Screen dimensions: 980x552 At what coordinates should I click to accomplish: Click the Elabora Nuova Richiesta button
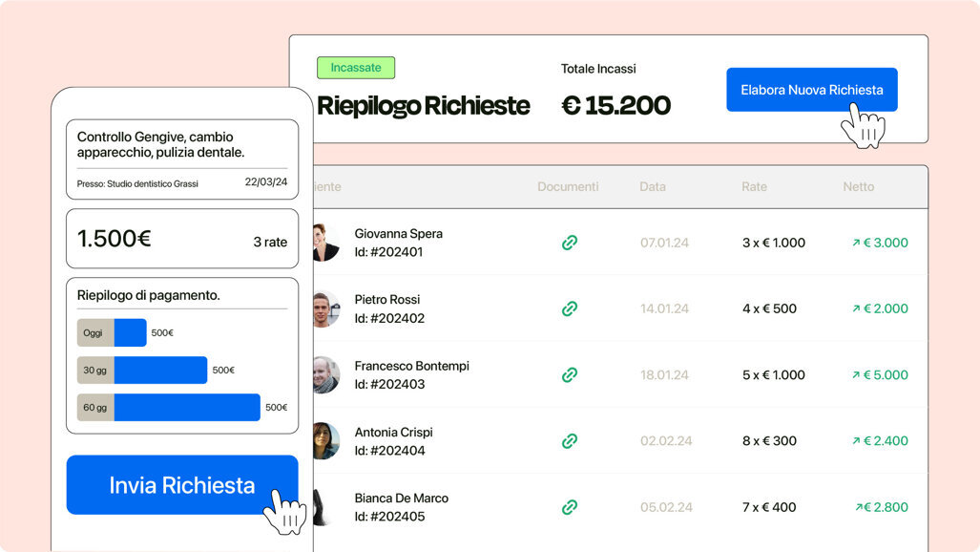point(811,89)
